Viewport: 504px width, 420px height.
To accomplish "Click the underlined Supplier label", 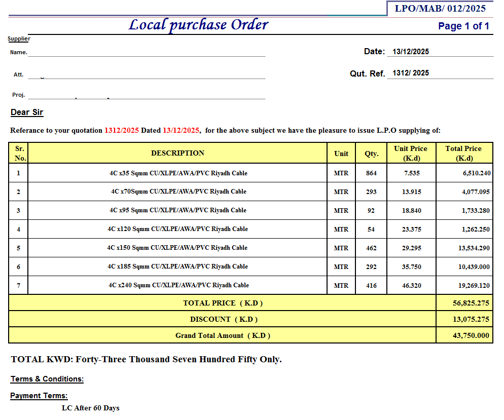I will [x=19, y=39].
